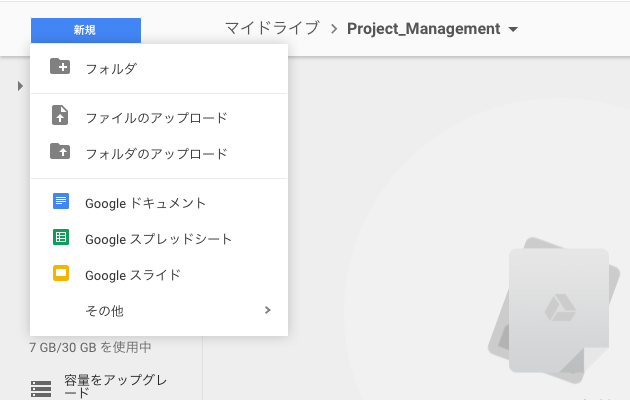
Task: Click the file upload icon
Action: coord(60,115)
